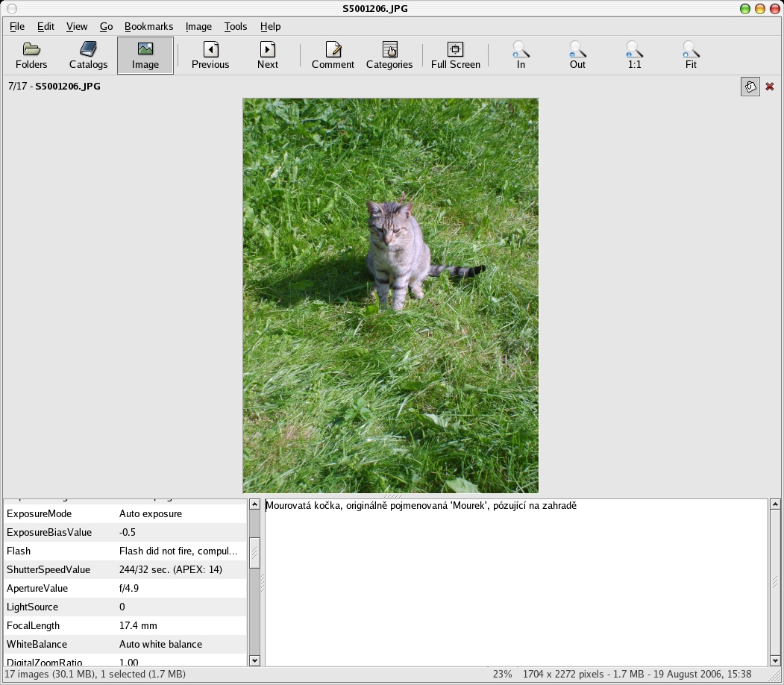Viewport: 784px width, 685px height.
Task: Go to the Next image
Action: click(x=268, y=55)
